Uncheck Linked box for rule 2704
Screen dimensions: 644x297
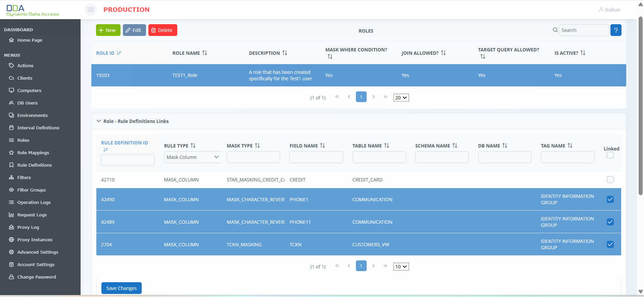(610, 245)
